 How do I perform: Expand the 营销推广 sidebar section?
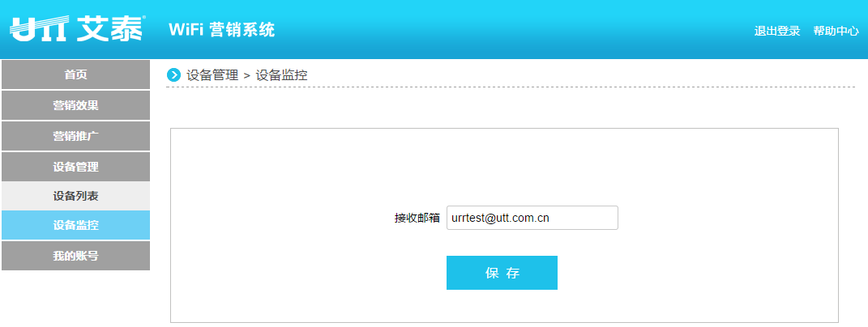76,136
